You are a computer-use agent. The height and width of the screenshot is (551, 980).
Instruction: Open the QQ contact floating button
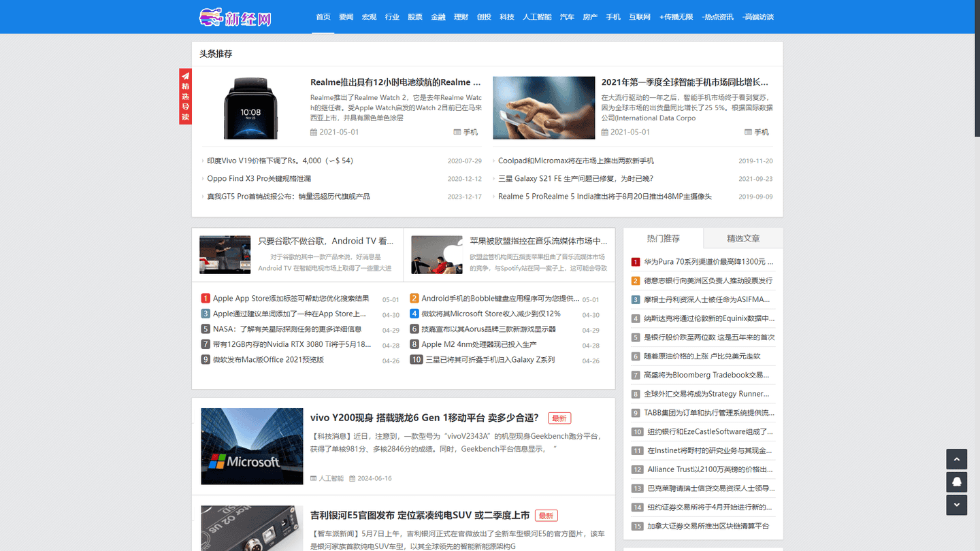tap(956, 482)
